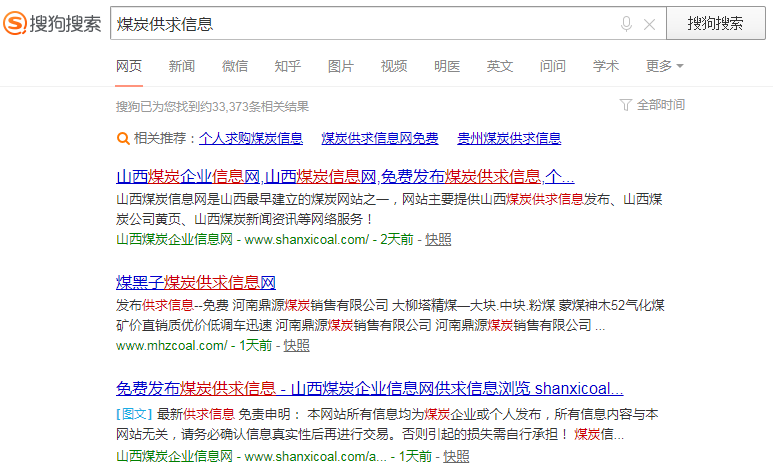Open 快照 for www.shanxicoal.com/ result
The image size is (773, 475).
[438, 239]
